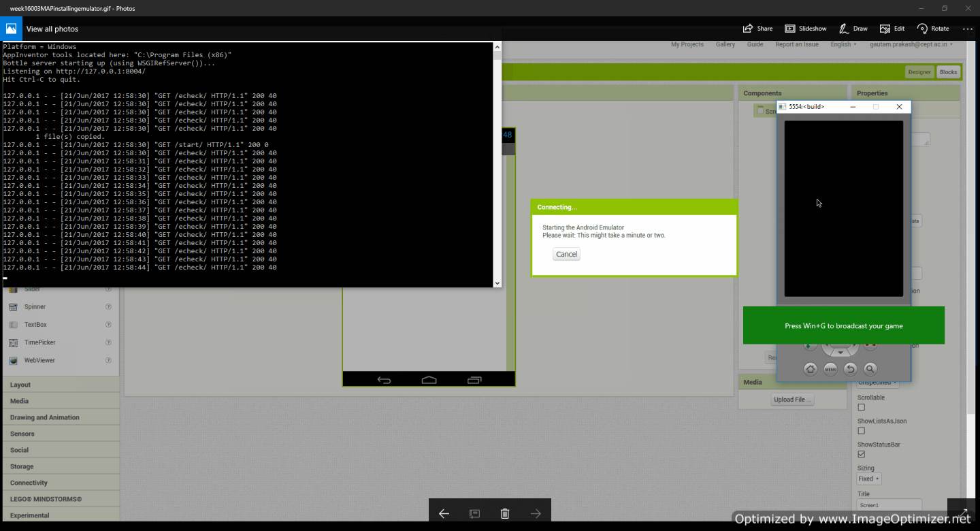Open My Projects menu
Image resolution: width=980 pixels, height=531 pixels.
click(687, 44)
